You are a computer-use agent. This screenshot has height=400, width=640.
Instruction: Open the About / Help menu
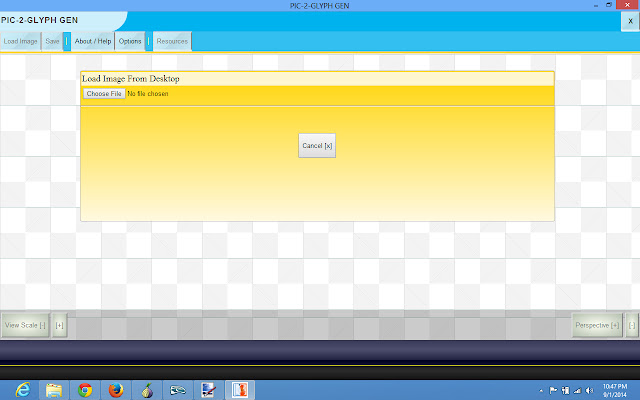click(x=93, y=41)
